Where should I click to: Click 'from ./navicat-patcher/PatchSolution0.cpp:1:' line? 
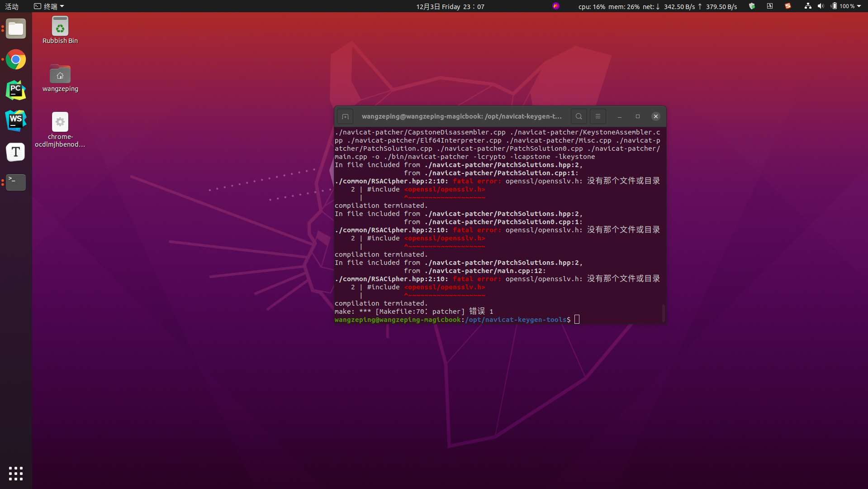pyautogui.click(x=493, y=222)
